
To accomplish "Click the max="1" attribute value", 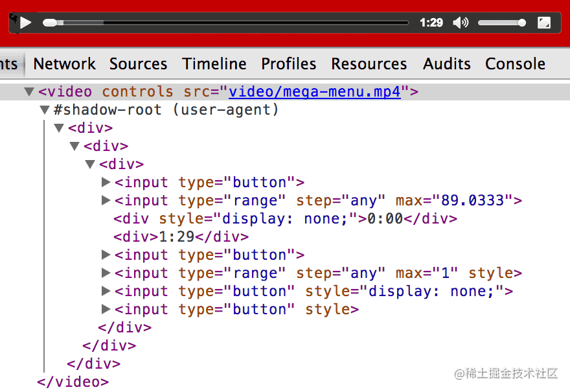I will (446, 273).
